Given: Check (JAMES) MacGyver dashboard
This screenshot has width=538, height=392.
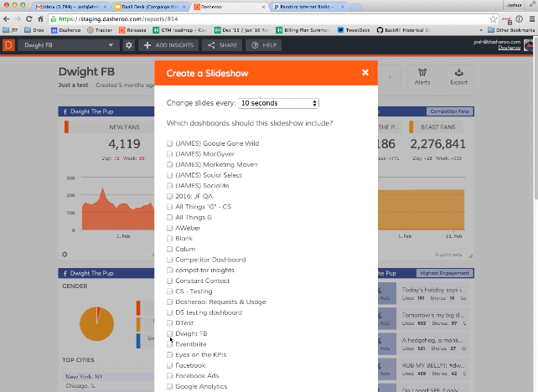Looking at the screenshot, I should tap(169, 154).
